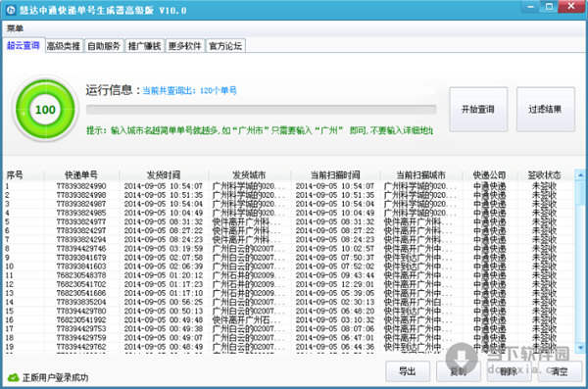588x389 pixels.
Task: Switch to the 高级类推 tab
Action: pos(64,46)
